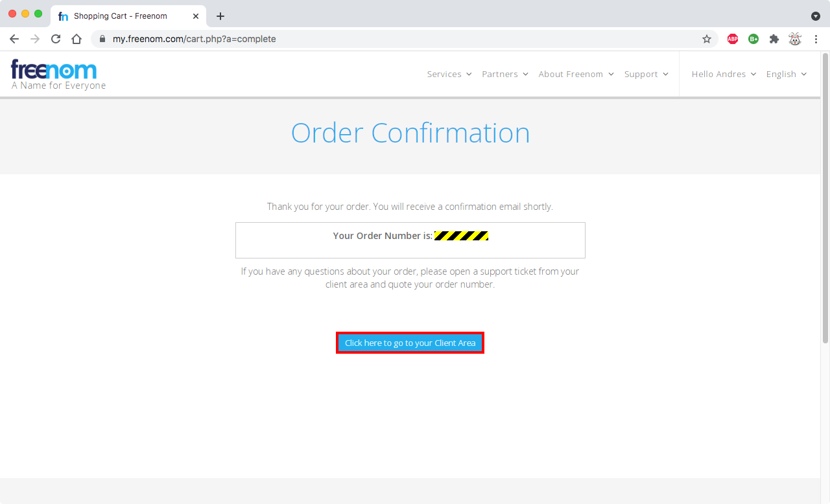
Task: Open a new browser tab
Action: tap(220, 16)
